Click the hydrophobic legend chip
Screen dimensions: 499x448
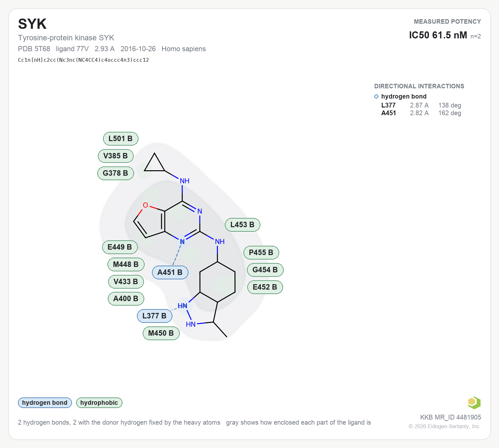coord(99,403)
